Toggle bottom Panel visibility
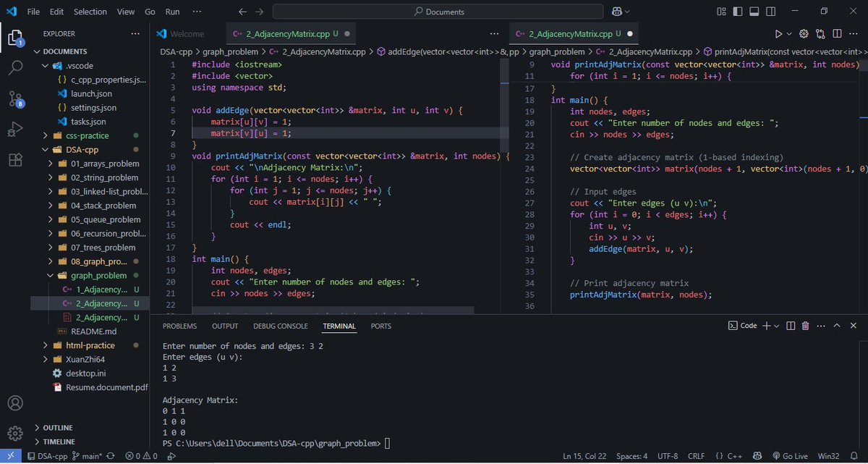The image size is (868, 464). 753,12
